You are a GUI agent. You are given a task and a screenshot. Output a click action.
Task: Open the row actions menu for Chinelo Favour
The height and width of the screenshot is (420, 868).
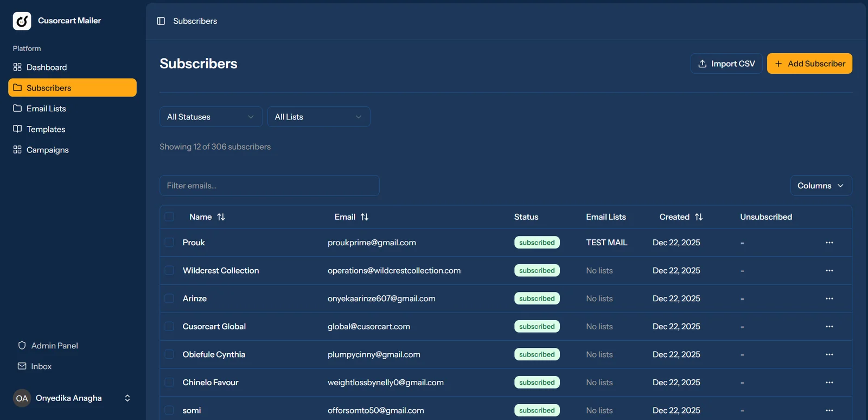coord(829,383)
